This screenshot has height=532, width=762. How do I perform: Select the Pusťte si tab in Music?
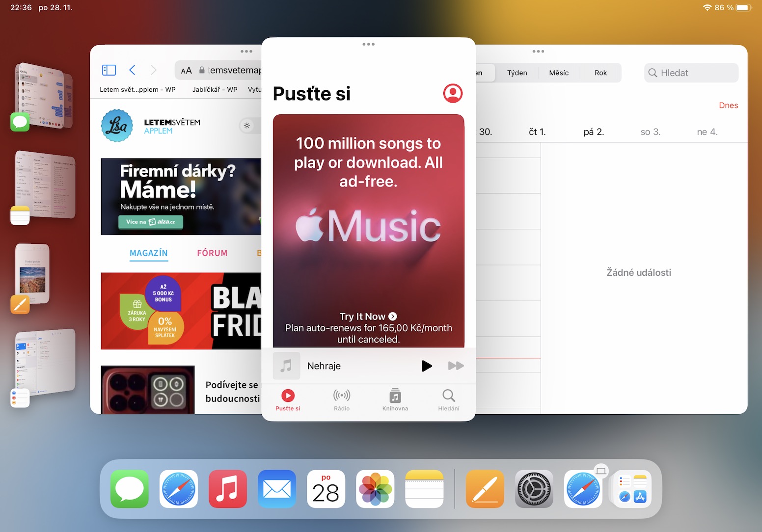(288, 400)
